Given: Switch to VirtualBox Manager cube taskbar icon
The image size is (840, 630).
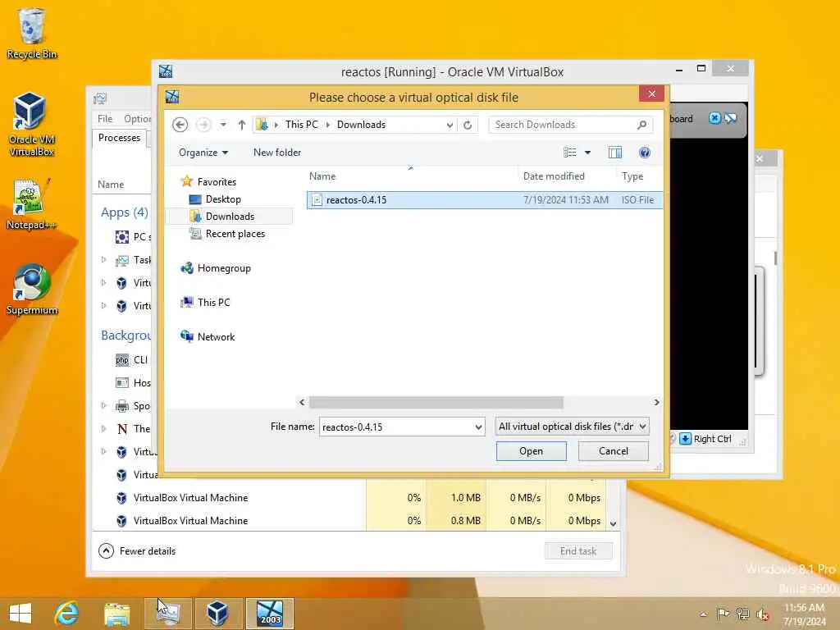Looking at the screenshot, I should (x=218, y=614).
